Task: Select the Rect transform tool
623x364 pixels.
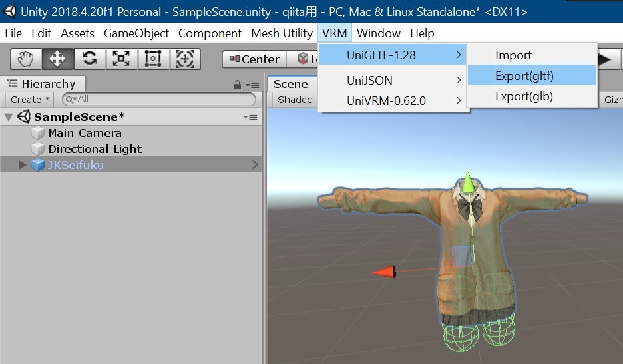Action: click(x=153, y=59)
